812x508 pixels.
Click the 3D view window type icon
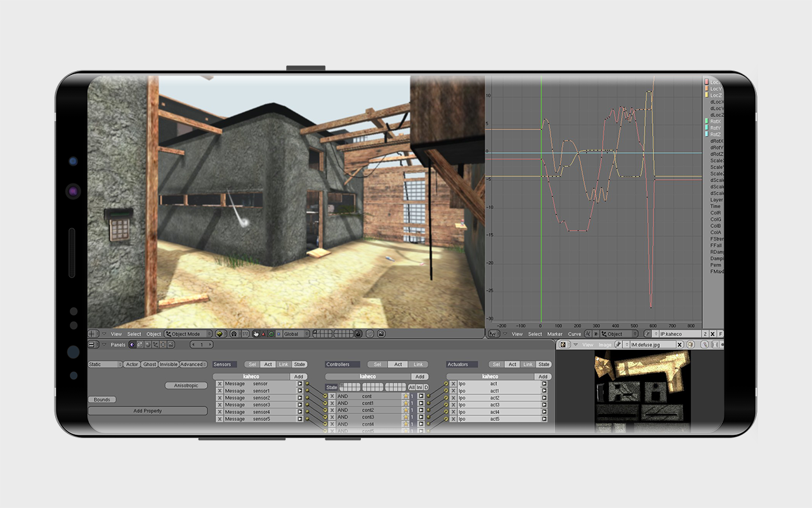point(93,334)
